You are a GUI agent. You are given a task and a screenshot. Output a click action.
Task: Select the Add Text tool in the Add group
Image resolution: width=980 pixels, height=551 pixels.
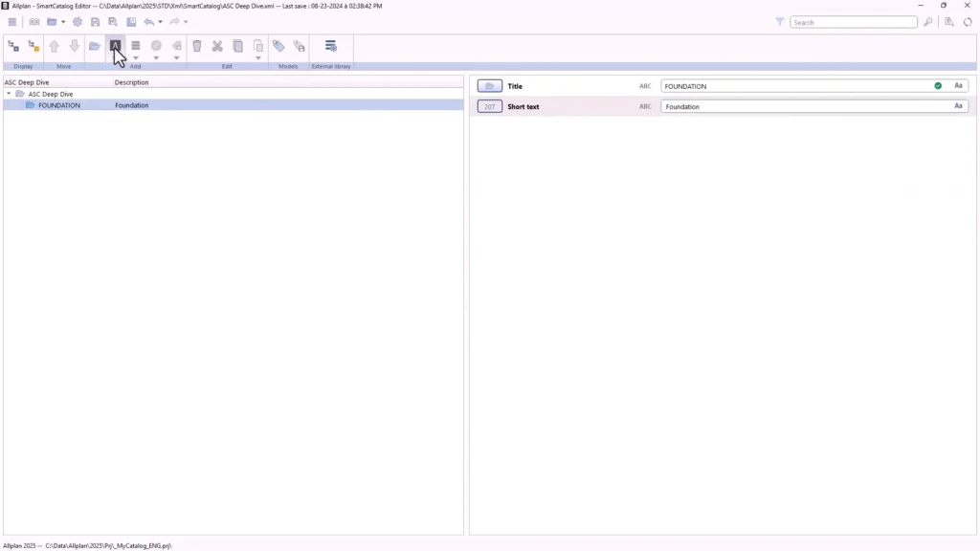[116, 45]
